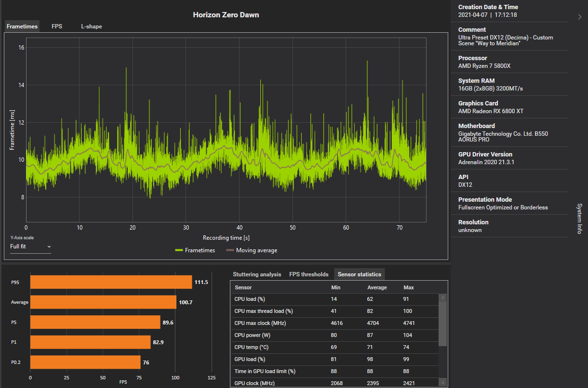This screenshot has width=588, height=388.
Task: Select the CPU load (%) row
Action: [335, 299]
